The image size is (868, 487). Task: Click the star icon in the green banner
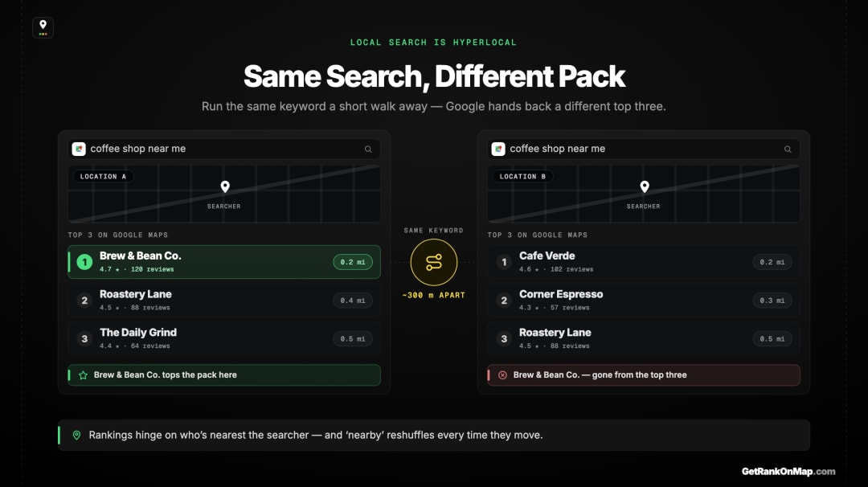[x=83, y=375]
